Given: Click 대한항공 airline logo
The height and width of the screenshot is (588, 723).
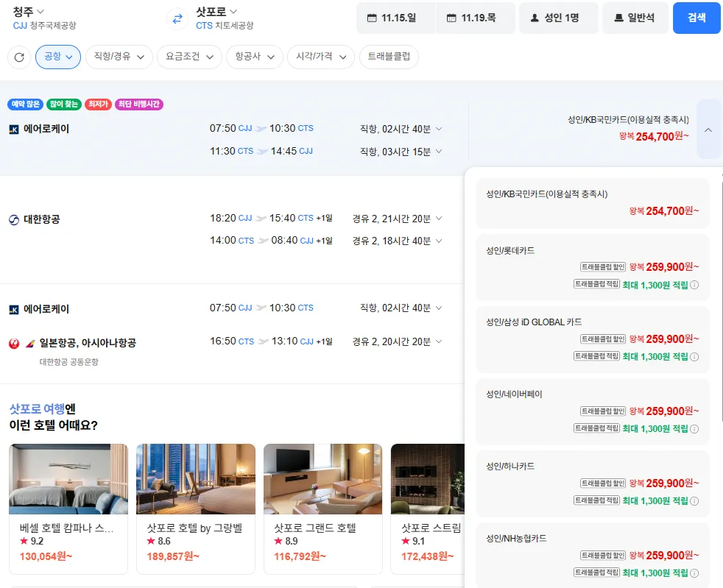Looking at the screenshot, I should [x=14, y=220].
